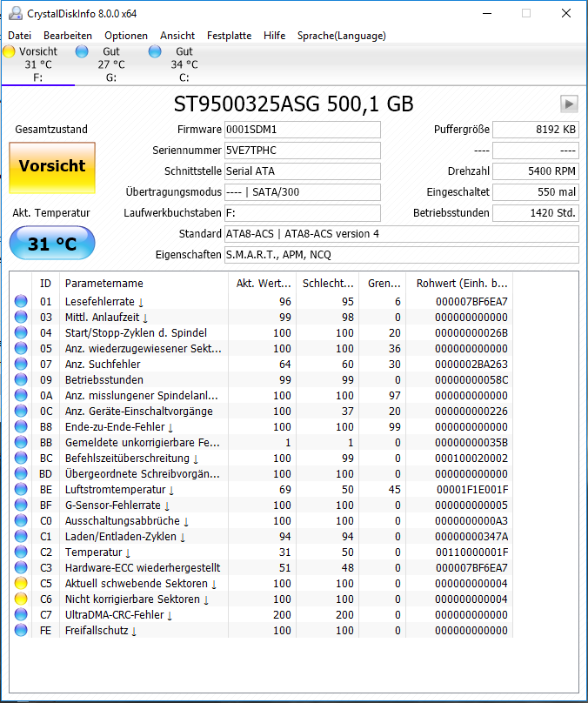Open the Festplatte menu

point(229,36)
